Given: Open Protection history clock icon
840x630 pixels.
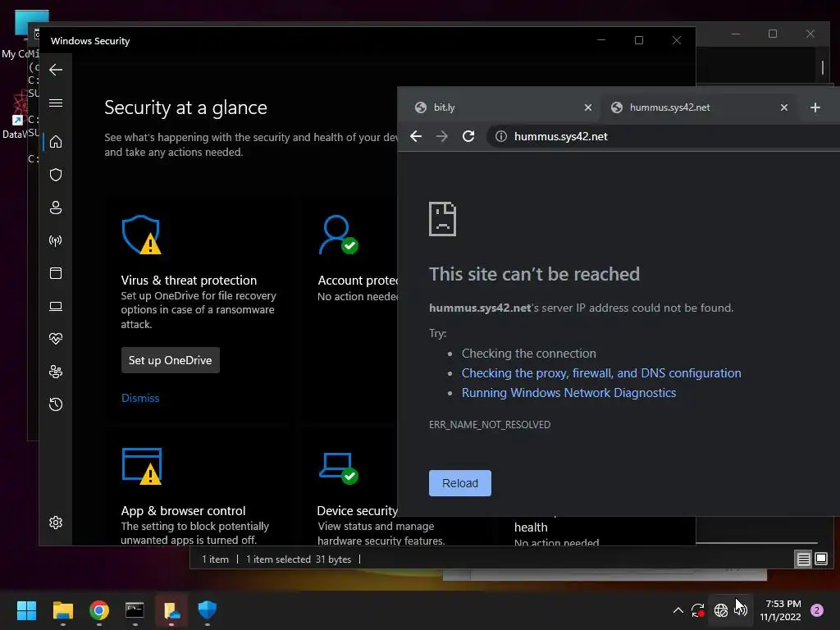Looking at the screenshot, I should [x=56, y=404].
